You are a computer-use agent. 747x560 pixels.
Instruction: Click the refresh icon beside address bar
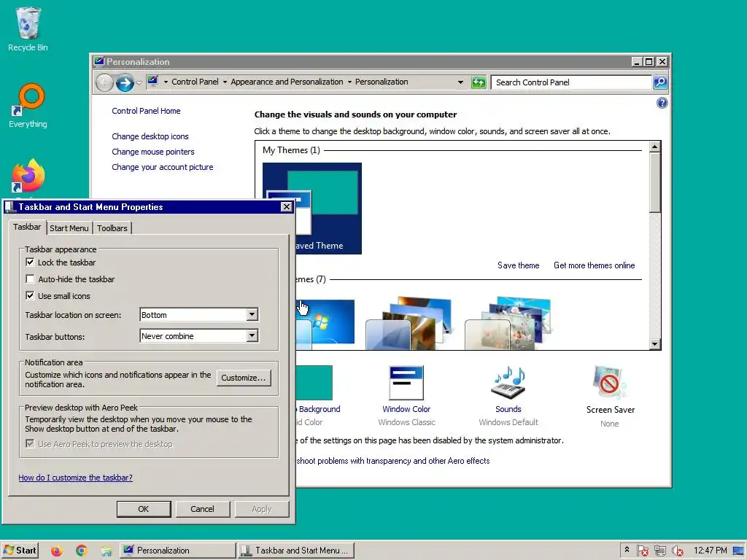[479, 82]
